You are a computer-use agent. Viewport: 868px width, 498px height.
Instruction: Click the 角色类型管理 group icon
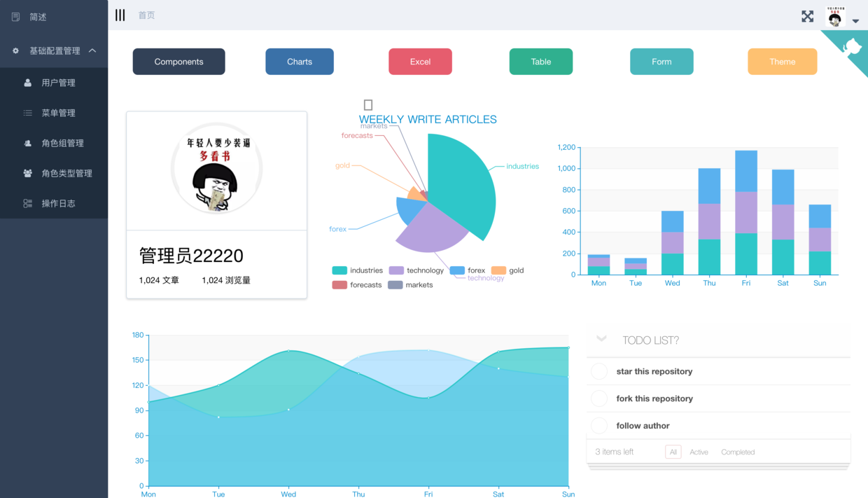pyautogui.click(x=28, y=173)
